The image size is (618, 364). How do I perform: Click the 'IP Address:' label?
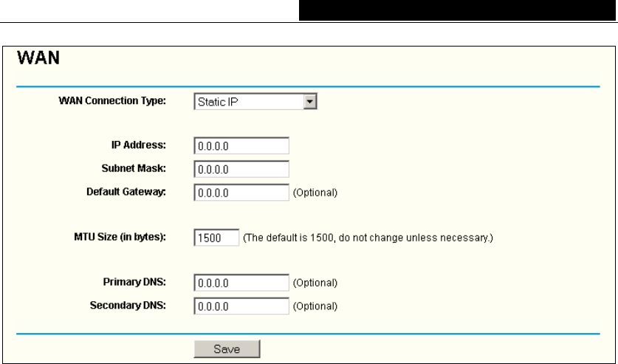139,145
